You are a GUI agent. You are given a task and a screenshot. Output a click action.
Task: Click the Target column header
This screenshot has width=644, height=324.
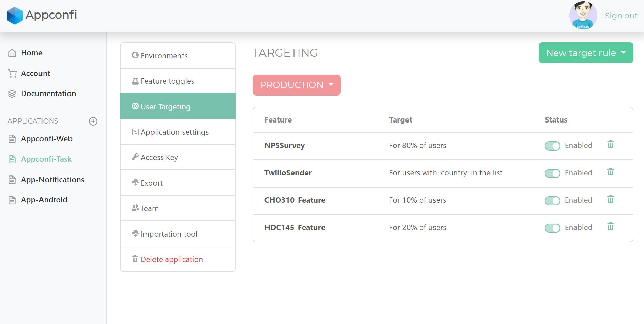coord(400,120)
